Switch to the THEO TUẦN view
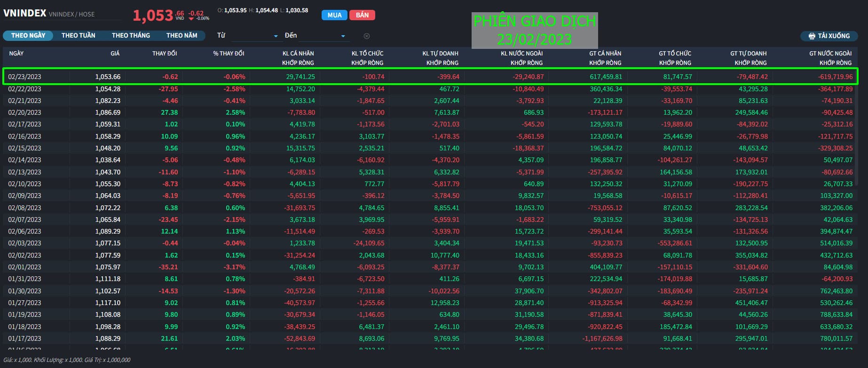This screenshot has height=368, width=868. [79, 36]
